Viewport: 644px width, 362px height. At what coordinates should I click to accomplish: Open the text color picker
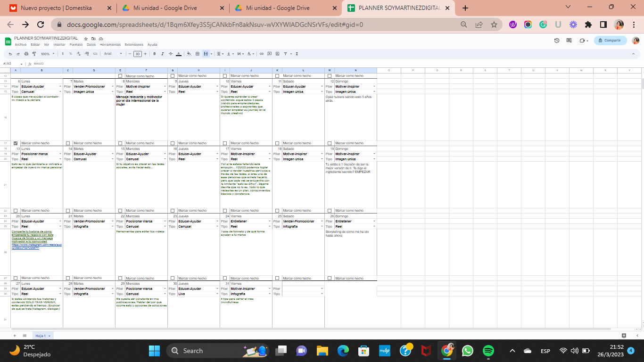(179, 54)
